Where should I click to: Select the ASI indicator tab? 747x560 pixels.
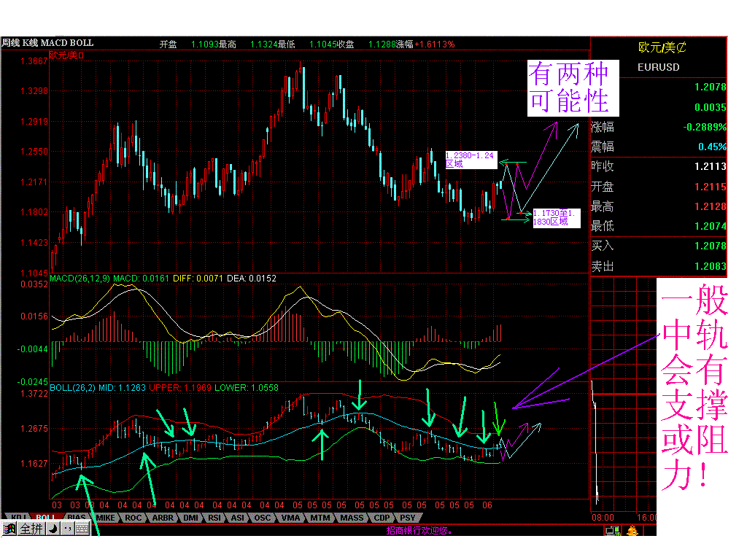pos(237,518)
